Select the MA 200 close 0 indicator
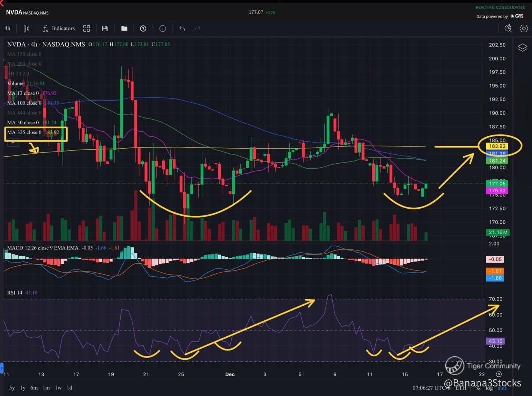The height and width of the screenshot is (396, 532). (x=24, y=64)
